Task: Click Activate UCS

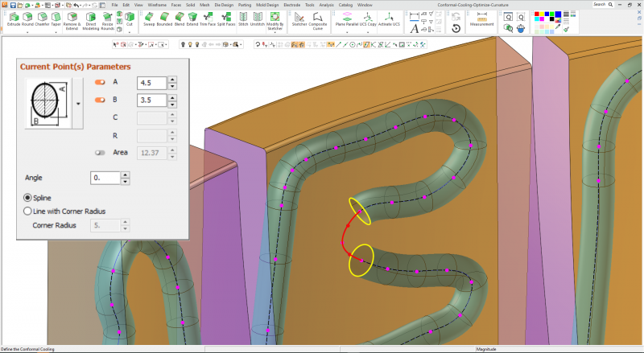Action: tap(389, 19)
